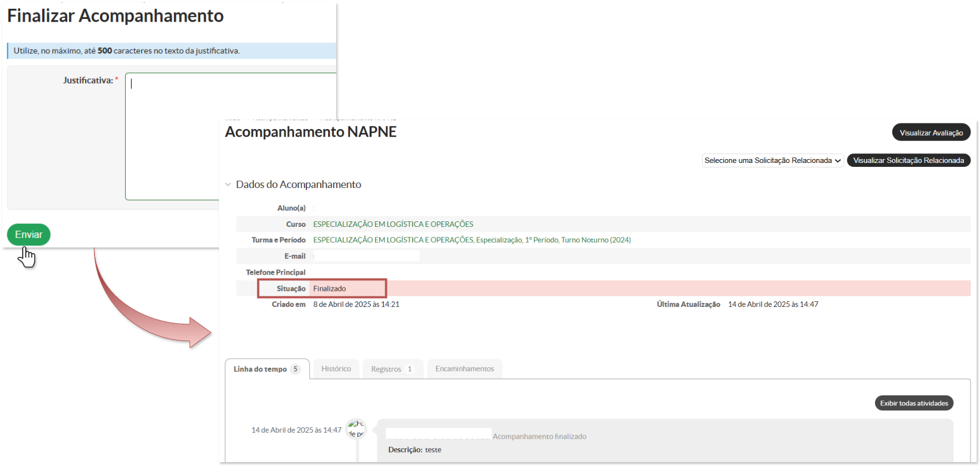The width and height of the screenshot is (980, 466).
Task: Select the Finalizar Acompanhamento heading
Action: [115, 16]
